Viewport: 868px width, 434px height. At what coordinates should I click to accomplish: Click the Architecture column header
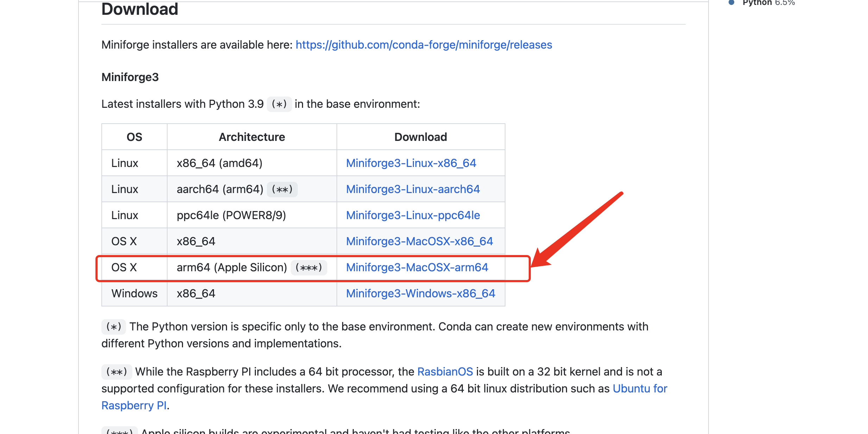(x=252, y=137)
